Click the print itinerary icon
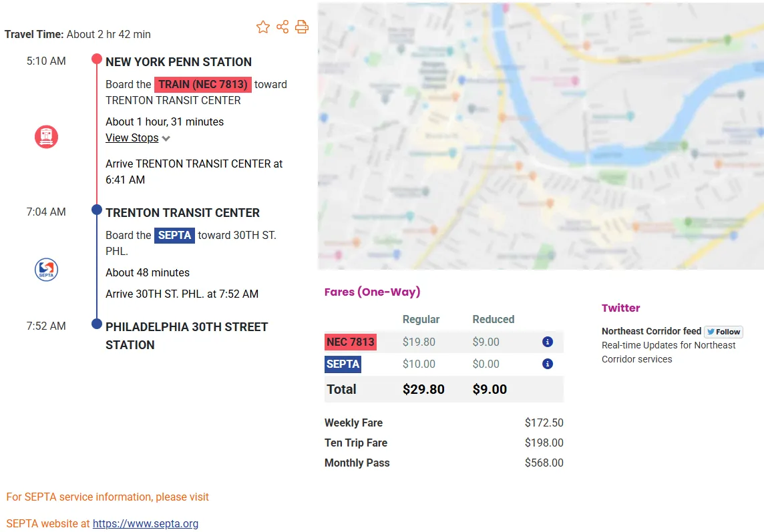This screenshot has width=764, height=532. coord(302,27)
